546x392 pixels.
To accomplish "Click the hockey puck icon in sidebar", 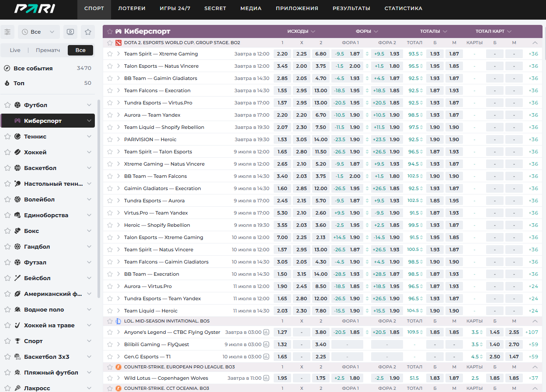I will point(17,153).
